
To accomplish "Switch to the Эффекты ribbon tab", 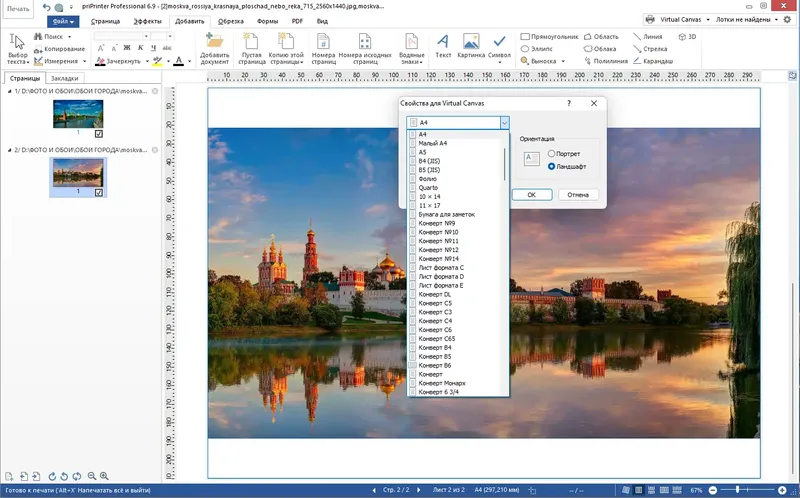I will 147,21.
